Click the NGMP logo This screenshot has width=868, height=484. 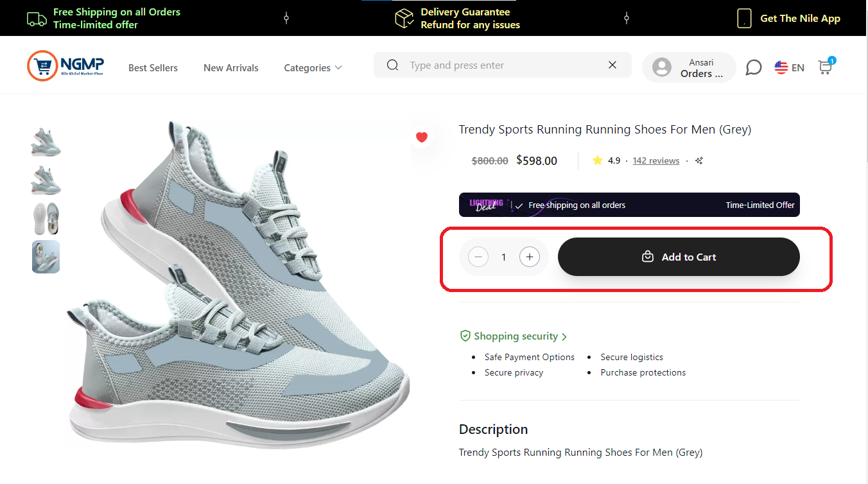click(x=66, y=65)
